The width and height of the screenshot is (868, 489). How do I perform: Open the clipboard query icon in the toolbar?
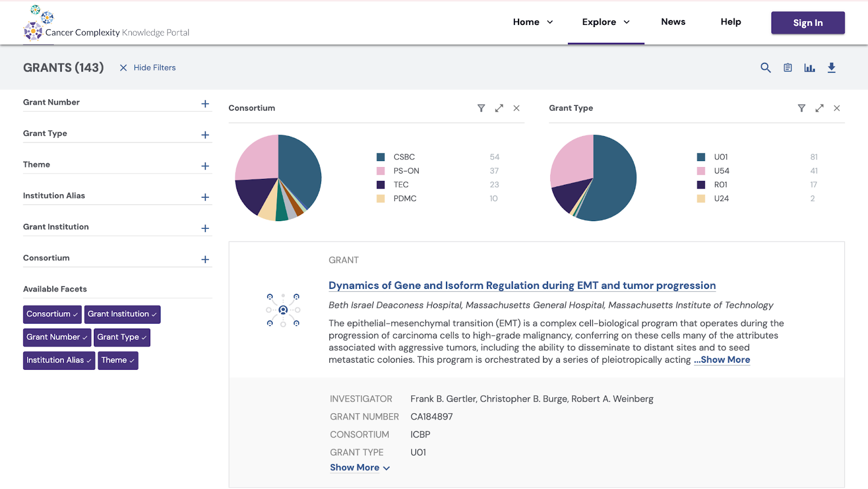click(788, 68)
